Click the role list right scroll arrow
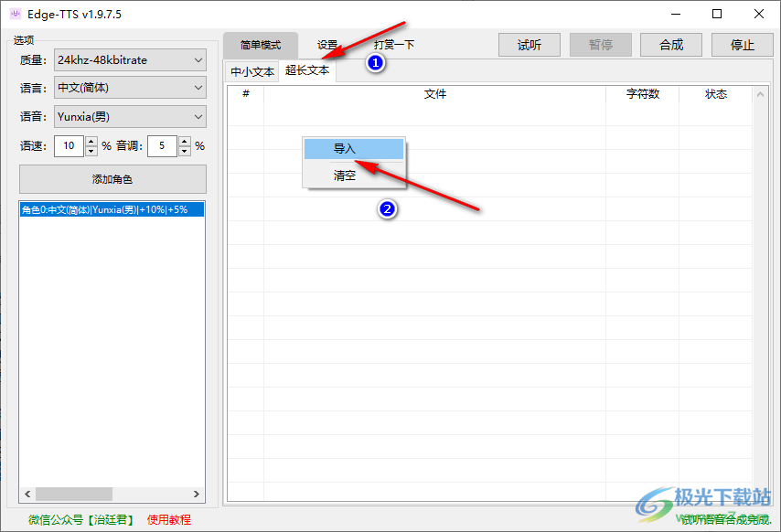Viewport: 781px width, 532px height. (x=197, y=495)
